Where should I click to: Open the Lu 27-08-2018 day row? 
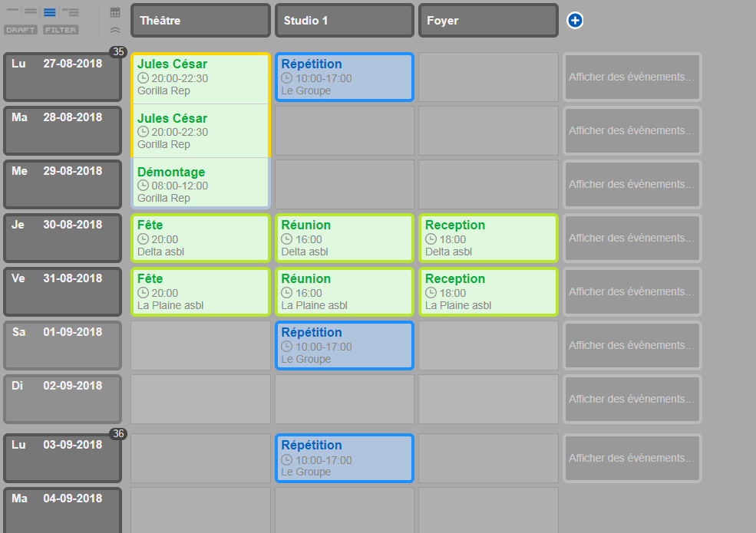(62, 77)
